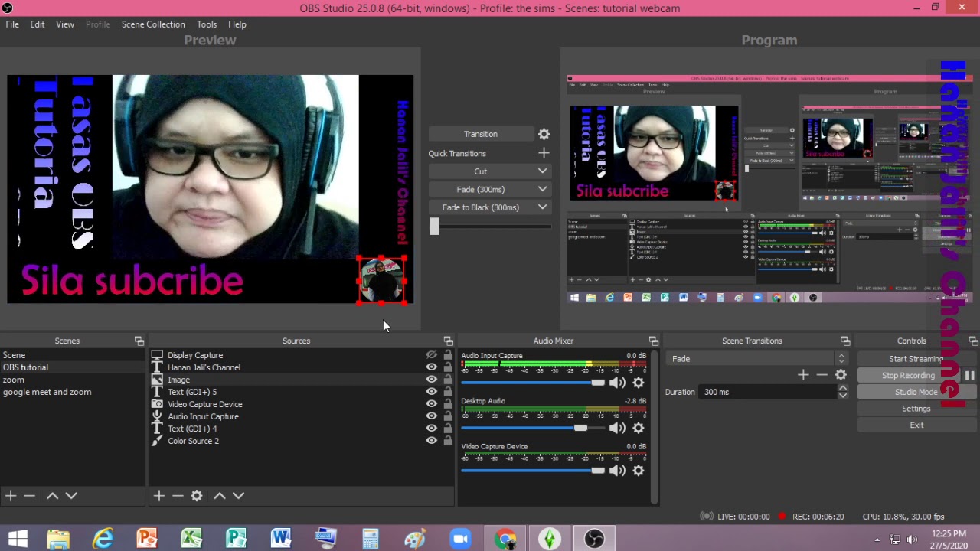Toggle Studio Mode button
The height and width of the screenshot is (551, 980).
coord(916,392)
